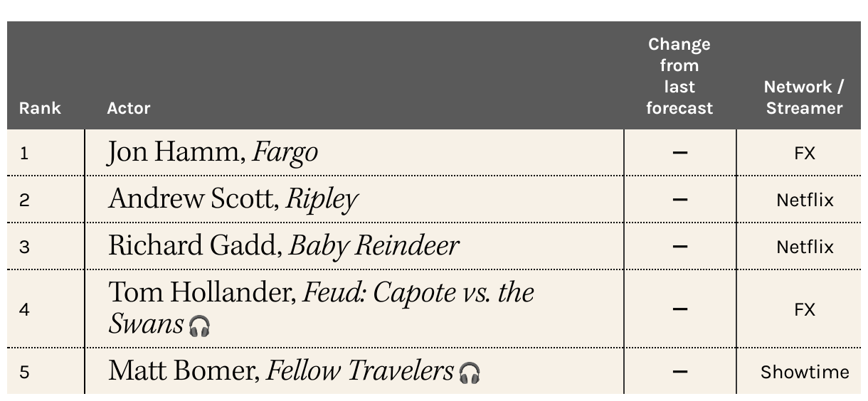Click FX cell in Tom Hollander row

804,309
